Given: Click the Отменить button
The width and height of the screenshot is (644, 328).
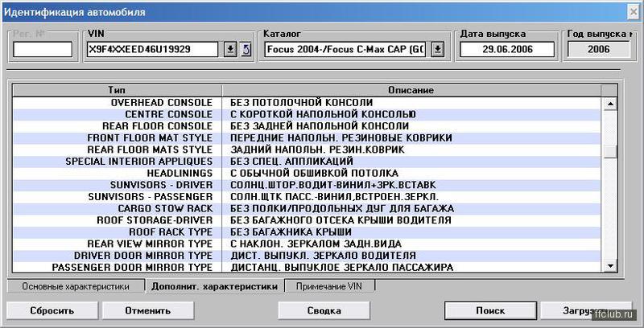Looking at the screenshot, I should [x=148, y=310].
